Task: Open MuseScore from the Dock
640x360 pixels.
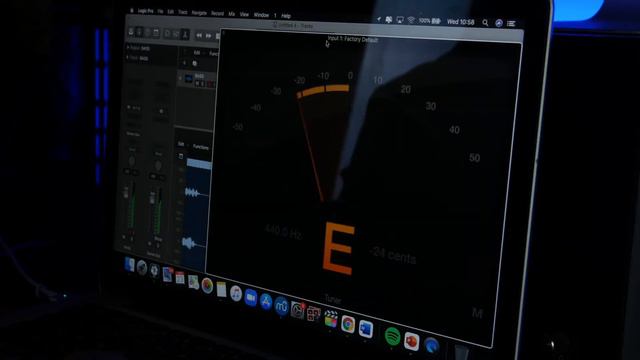Action: click(281, 306)
